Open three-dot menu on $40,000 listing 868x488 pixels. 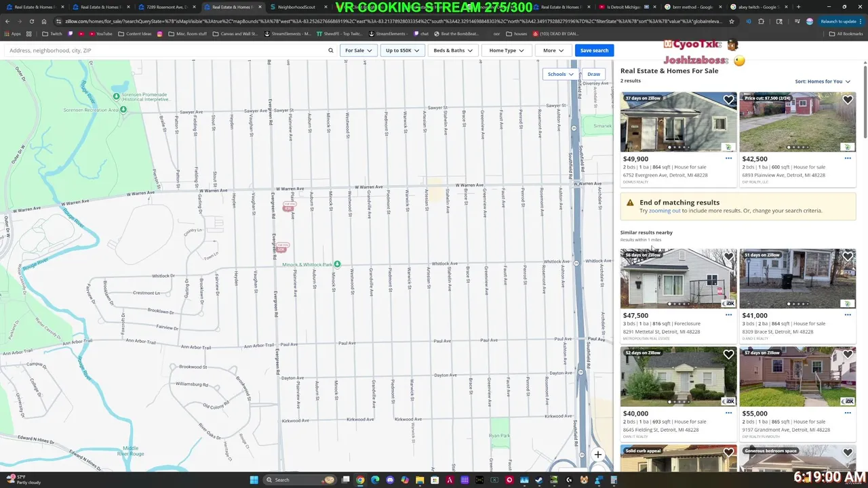coord(728,413)
